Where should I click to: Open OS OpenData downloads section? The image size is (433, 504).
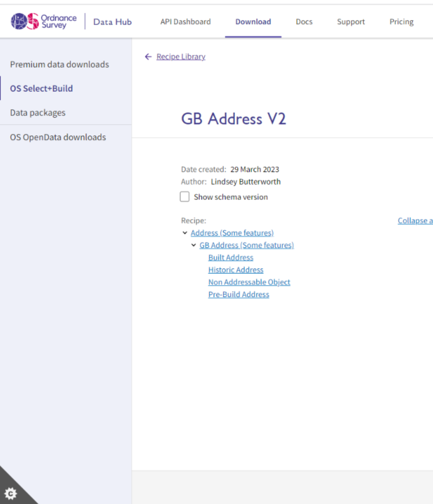(57, 137)
